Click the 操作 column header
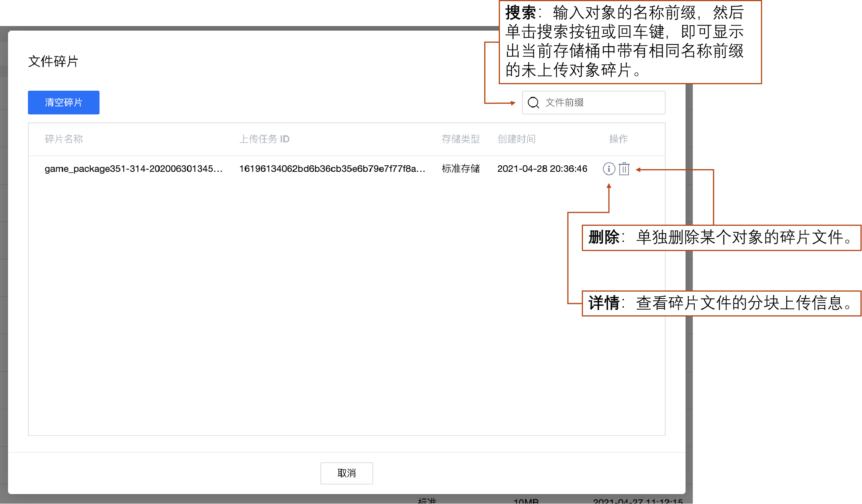This screenshot has width=862, height=504. tap(618, 139)
